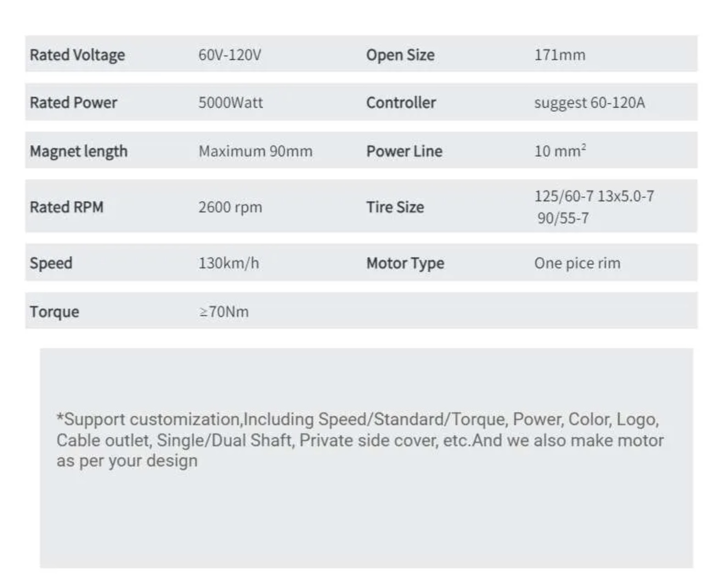
Task: Select the 2600 rpm value
Action: pyautogui.click(x=230, y=207)
